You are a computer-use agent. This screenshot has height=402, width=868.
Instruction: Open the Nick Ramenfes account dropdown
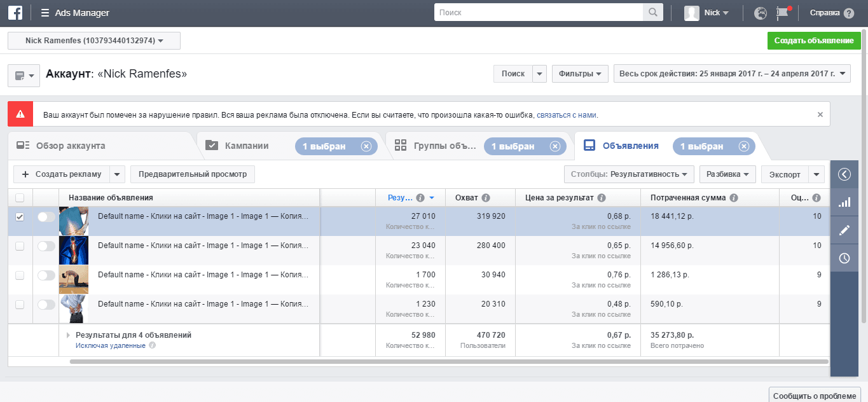tap(94, 41)
